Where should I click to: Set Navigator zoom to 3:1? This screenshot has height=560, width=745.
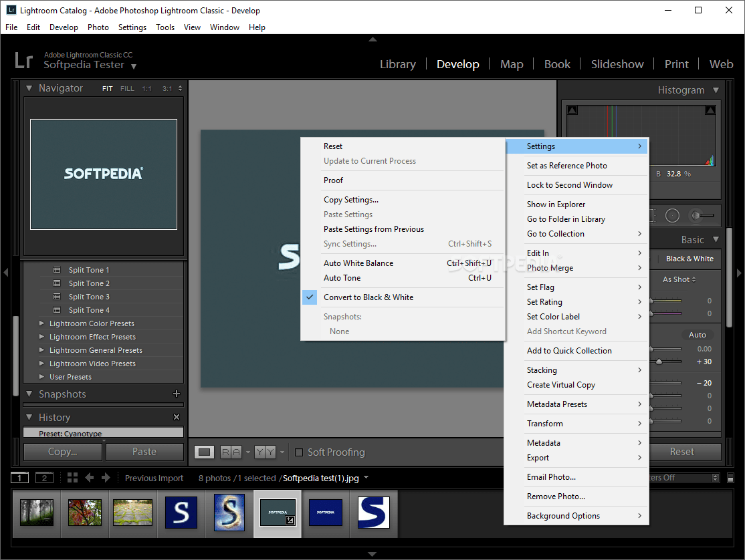tap(167, 88)
